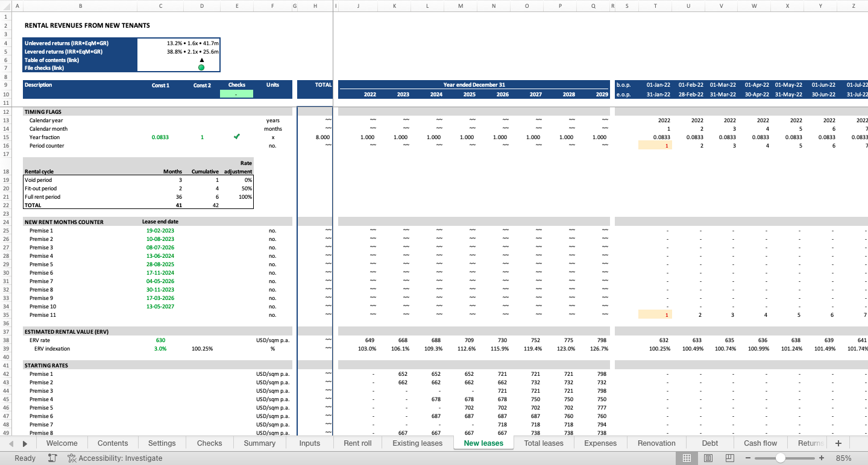Select the ERV rate value 630
The width and height of the screenshot is (868, 465).
pos(160,340)
